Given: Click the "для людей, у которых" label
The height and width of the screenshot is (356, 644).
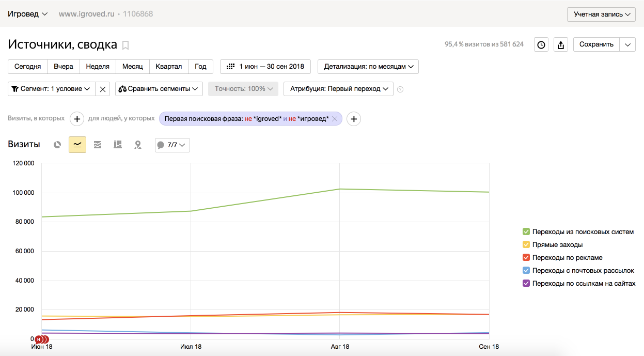Looking at the screenshot, I should (121, 118).
